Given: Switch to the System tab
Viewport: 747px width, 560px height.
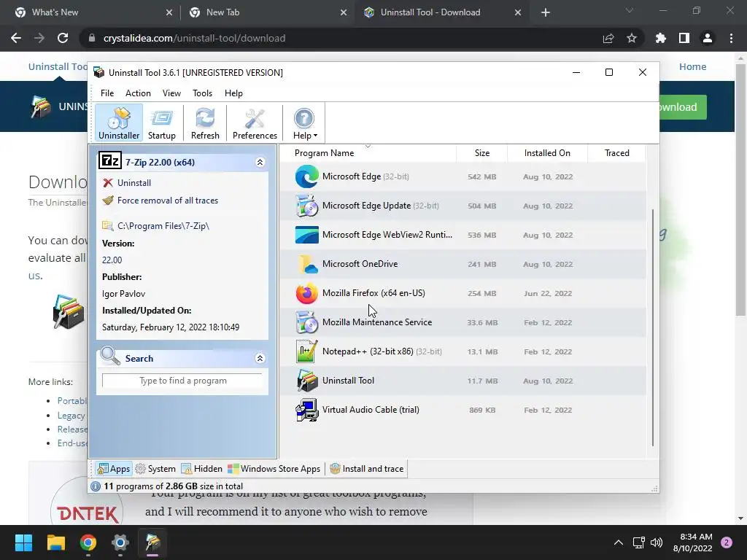Looking at the screenshot, I should [155, 469].
